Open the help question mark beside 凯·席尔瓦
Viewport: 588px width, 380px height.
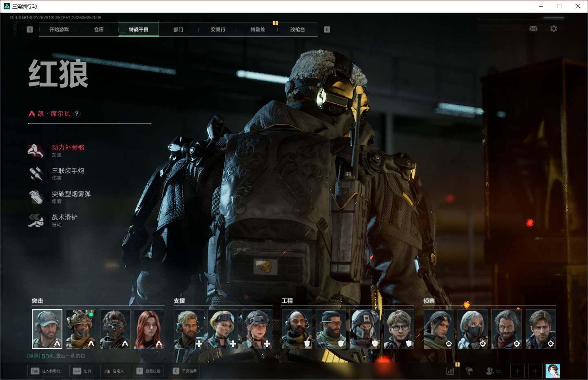(x=77, y=114)
